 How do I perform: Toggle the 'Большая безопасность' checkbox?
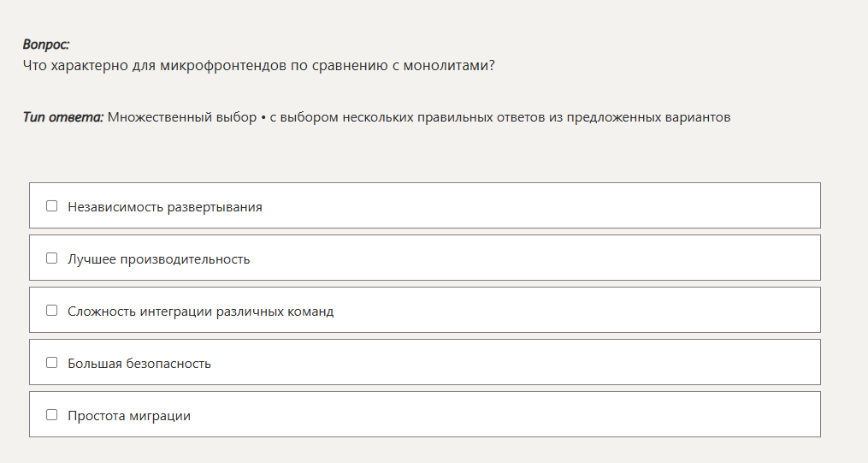[51, 363]
